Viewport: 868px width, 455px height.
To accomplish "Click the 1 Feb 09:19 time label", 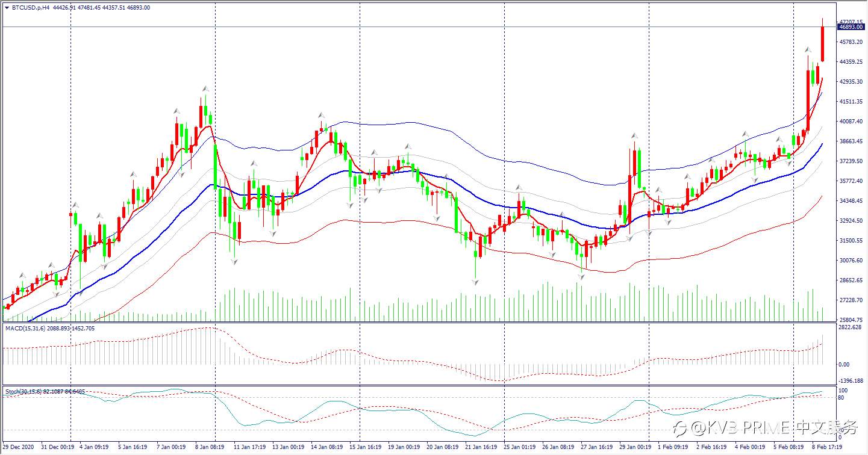I will coord(673,447).
